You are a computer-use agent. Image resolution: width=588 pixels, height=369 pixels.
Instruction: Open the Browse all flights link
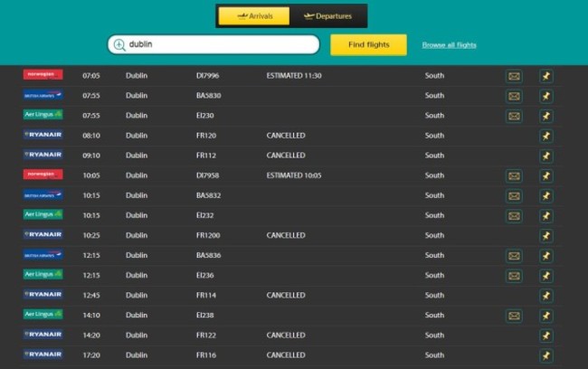[x=449, y=45]
